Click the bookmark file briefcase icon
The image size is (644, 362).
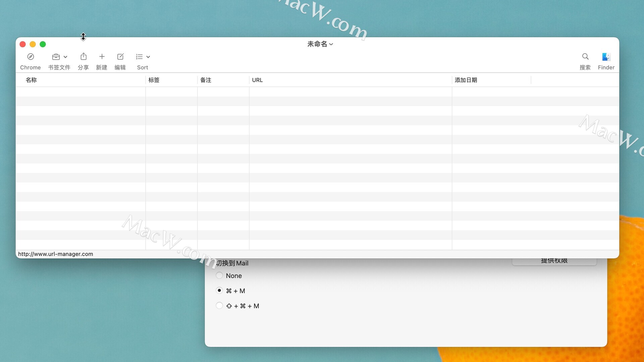click(x=56, y=57)
